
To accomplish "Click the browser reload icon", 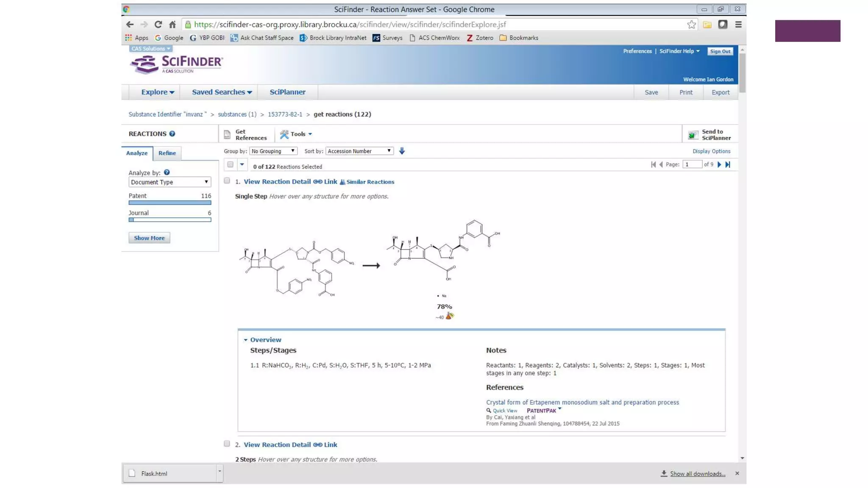I will (x=158, y=25).
